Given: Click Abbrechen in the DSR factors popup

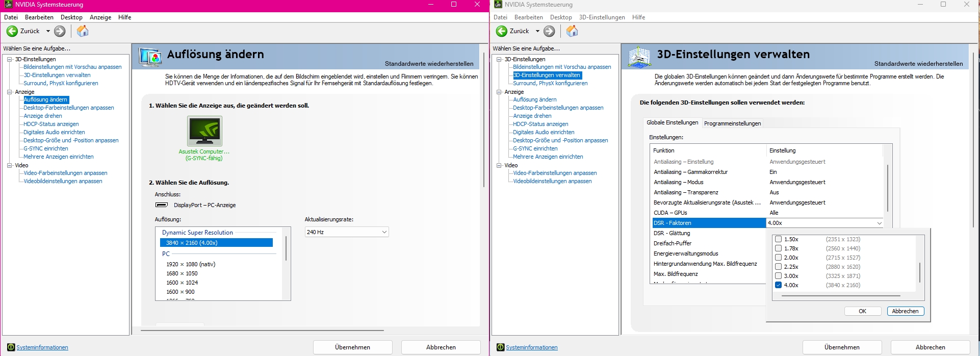Looking at the screenshot, I should pyautogui.click(x=905, y=311).
